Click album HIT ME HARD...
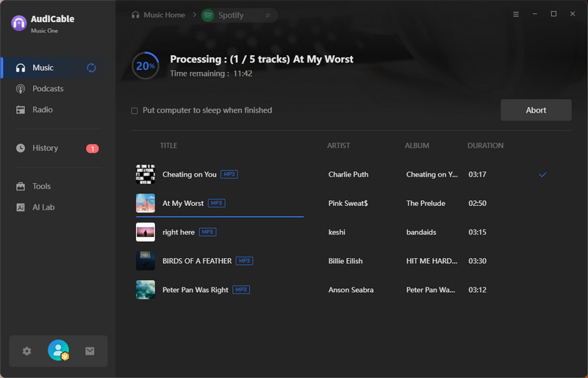The width and height of the screenshot is (588, 378). click(x=431, y=261)
